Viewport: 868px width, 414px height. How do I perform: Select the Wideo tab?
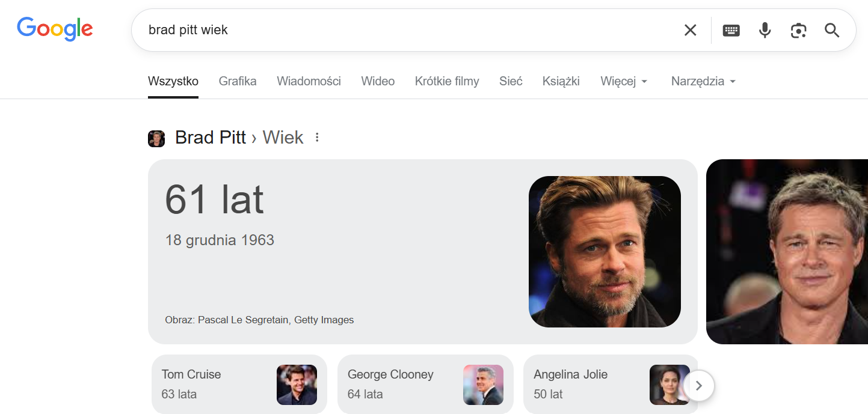click(378, 81)
